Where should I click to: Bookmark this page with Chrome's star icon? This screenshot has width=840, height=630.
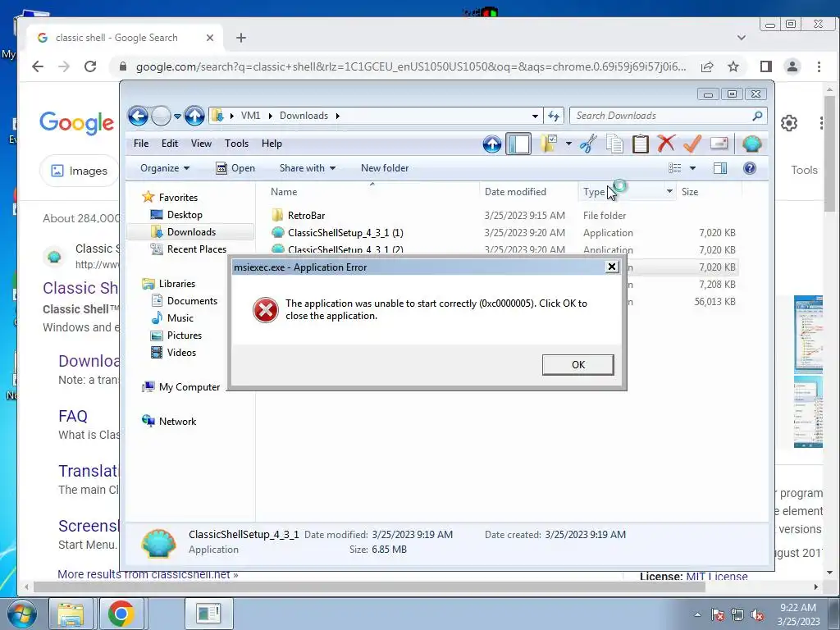coord(733,66)
